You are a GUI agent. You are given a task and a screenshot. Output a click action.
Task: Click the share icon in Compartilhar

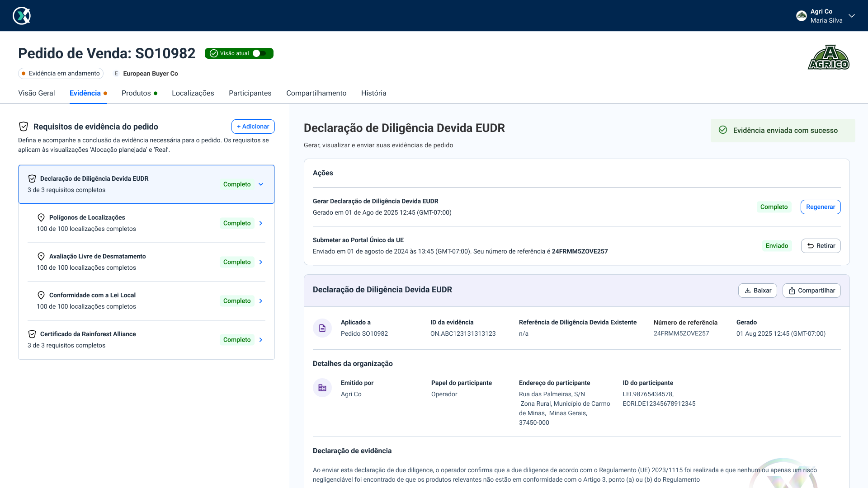(792, 291)
